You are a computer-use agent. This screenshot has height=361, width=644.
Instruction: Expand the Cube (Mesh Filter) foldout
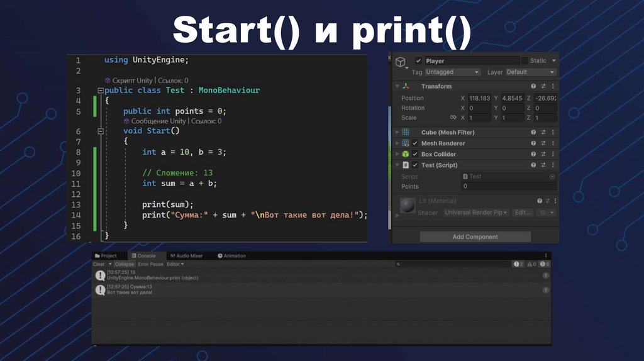click(397, 132)
